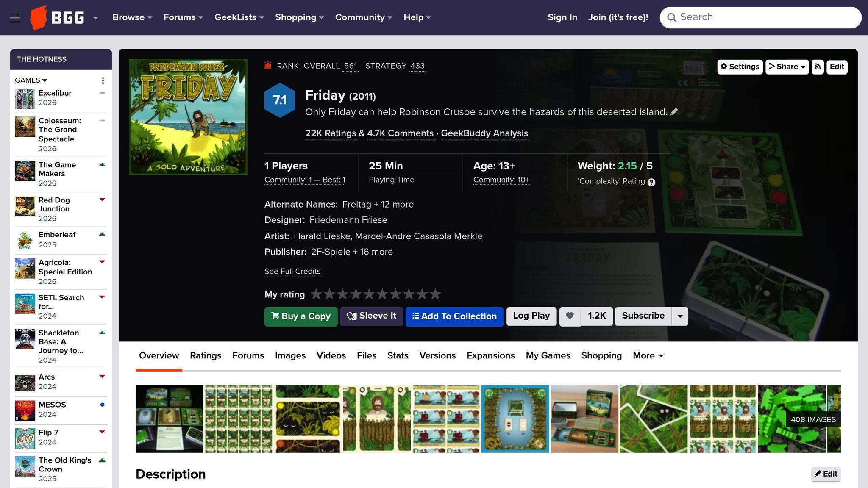
Task: Click the Edit button at top right
Action: 837,67
